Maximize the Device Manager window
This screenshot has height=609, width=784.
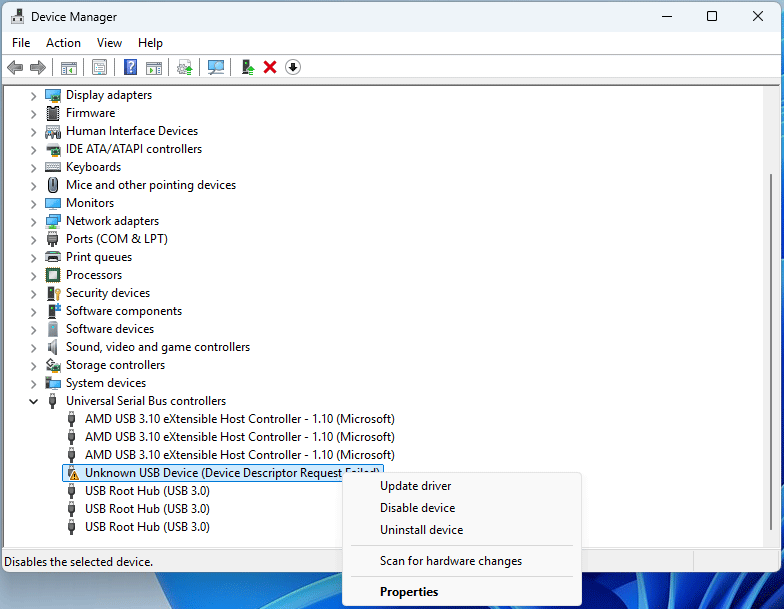(x=712, y=16)
